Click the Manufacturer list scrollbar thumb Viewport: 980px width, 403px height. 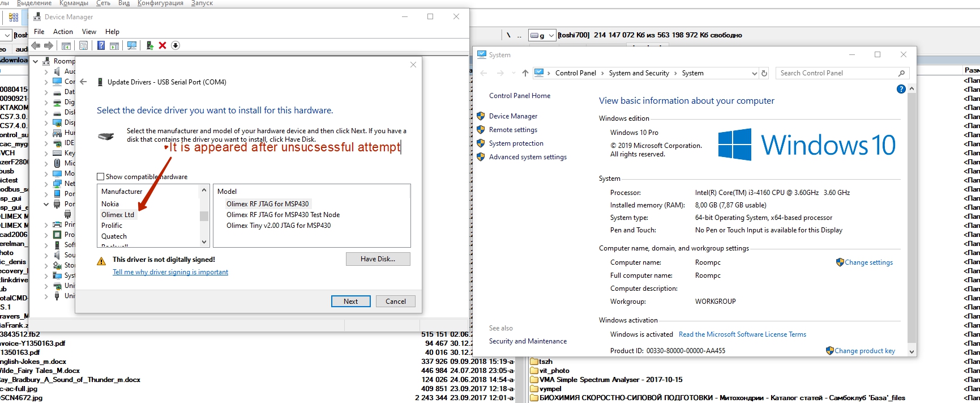click(204, 216)
